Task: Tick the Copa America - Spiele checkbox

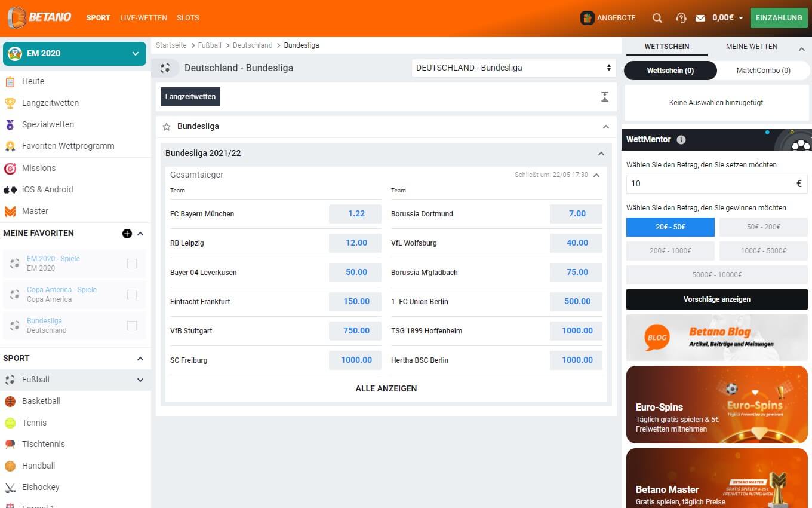Action: [x=132, y=295]
